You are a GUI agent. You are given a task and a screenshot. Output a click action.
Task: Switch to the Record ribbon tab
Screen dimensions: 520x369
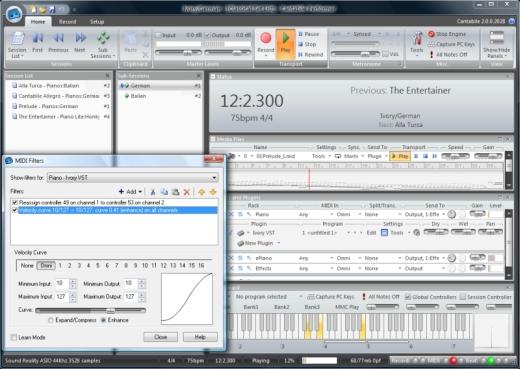point(67,22)
